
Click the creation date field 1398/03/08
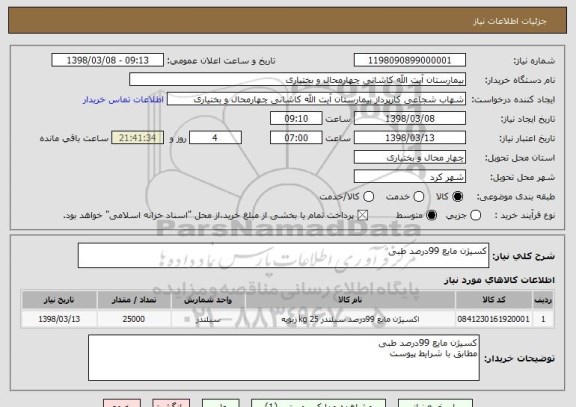coord(410,119)
